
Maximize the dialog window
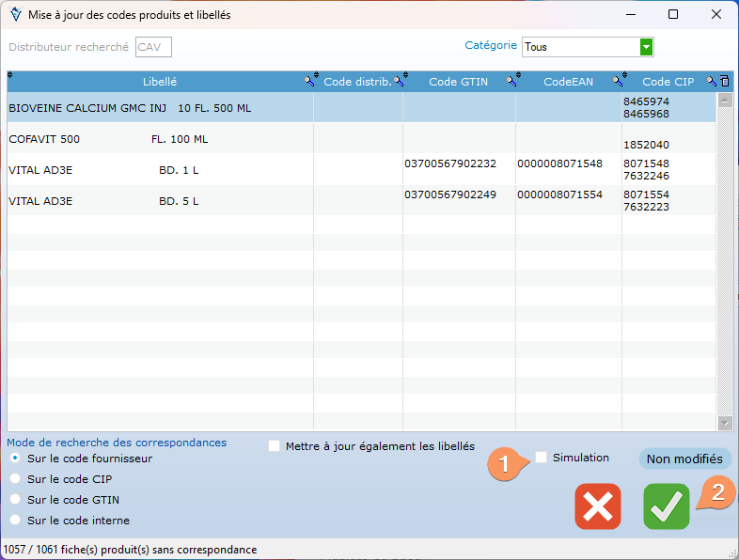(x=673, y=15)
